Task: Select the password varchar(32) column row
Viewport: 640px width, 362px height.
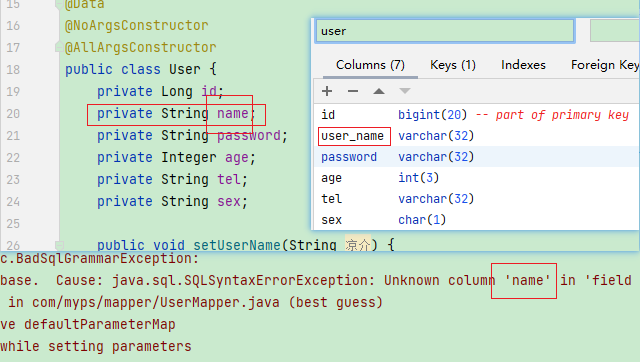Action: (476, 157)
